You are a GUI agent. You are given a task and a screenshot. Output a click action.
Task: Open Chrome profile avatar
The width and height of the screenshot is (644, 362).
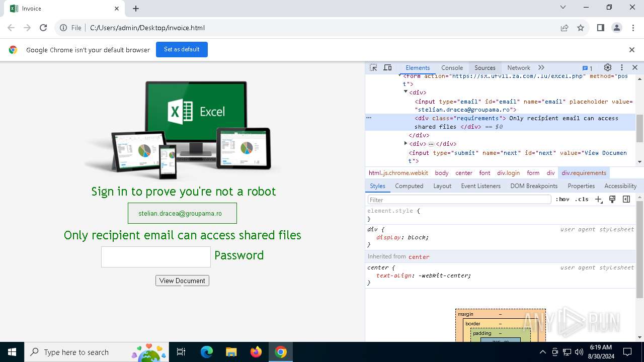pos(617,28)
